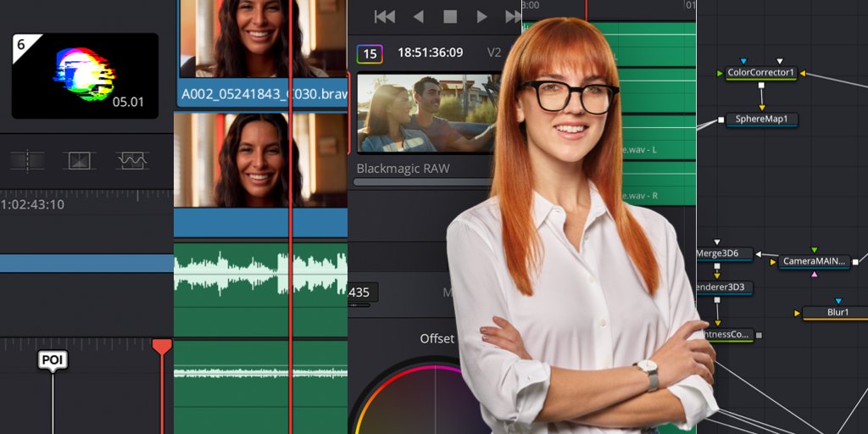Click the CameraMAIN node

click(814, 262)
